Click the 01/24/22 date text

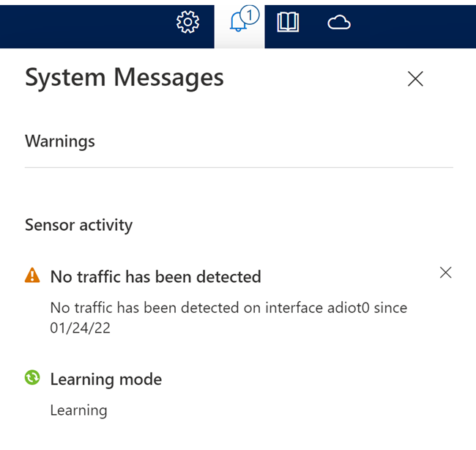pyautogui.click(x=80, y=328)
